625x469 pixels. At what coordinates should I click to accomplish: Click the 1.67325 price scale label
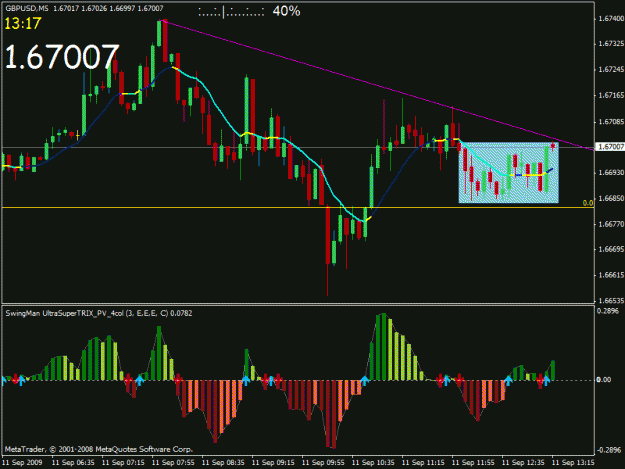tap(611, 43)
